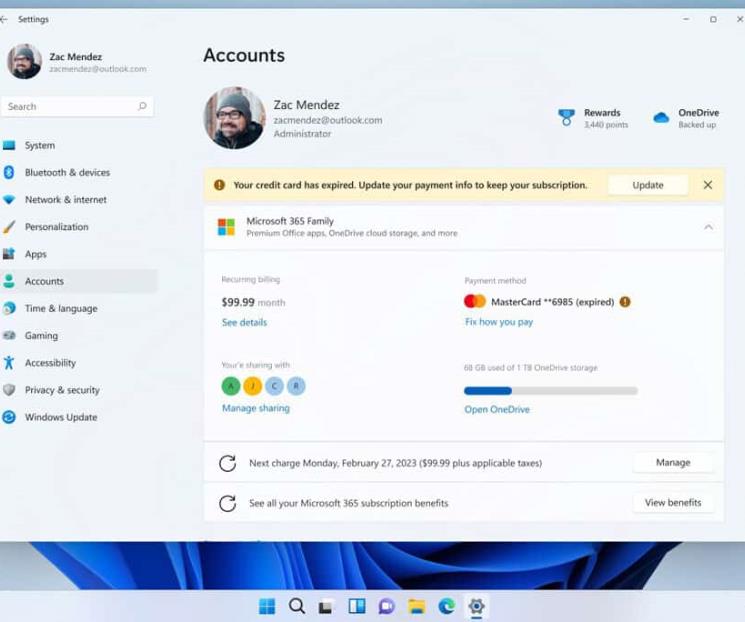Click the Settings back arrow
Screen dimensions: 745x622
pyautogui.click(x=4, y=19)
